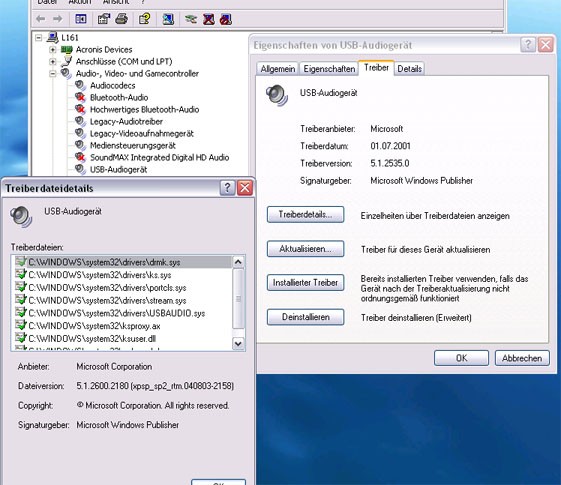
Task: Click the speaker icon in Treiberdateidetails dialog
Action: 21,216
